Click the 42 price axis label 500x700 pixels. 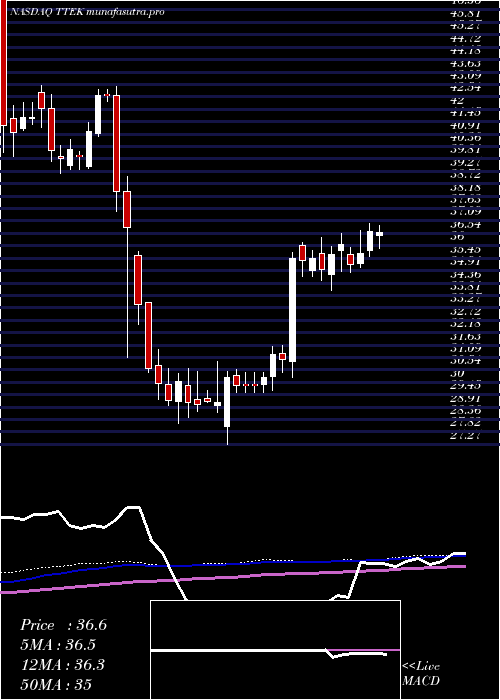click(458, 100)
